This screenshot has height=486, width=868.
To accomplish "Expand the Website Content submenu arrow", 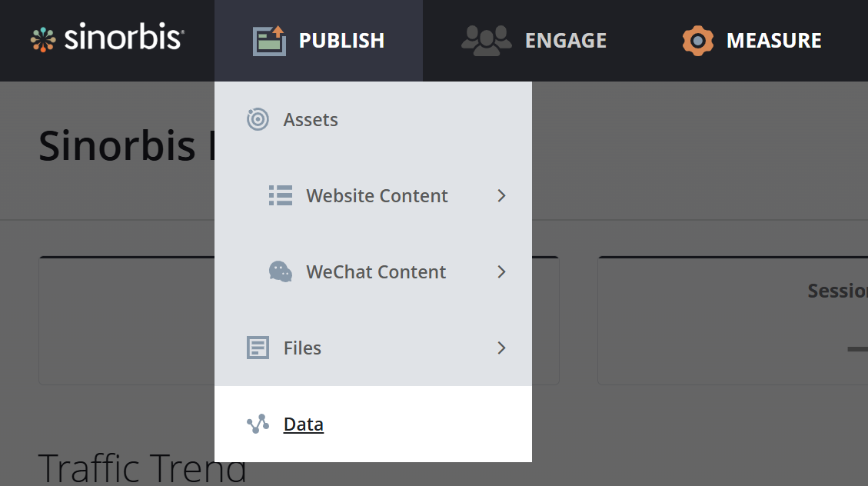I will (501, 195).
